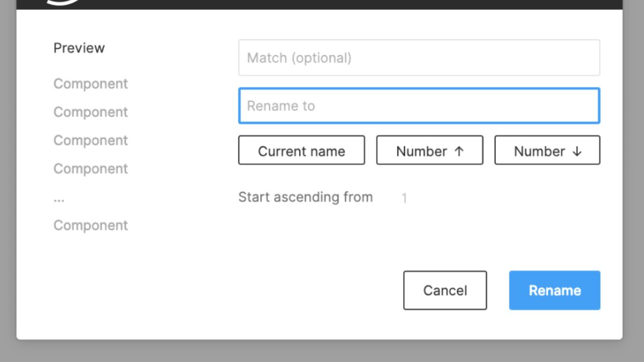Confirm with the blue Rename button
The height and width of the screenshot is (362, 644).
555,290
